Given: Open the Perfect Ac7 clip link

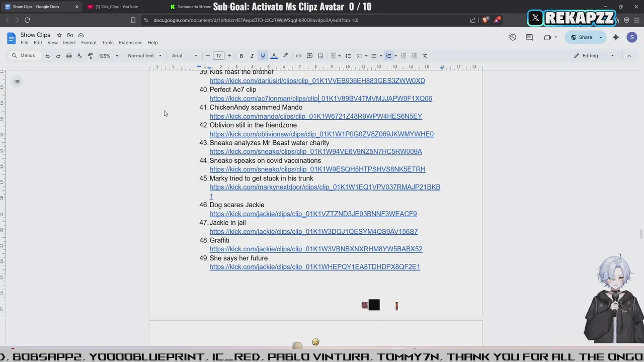Looking at the screenshot, I should (x=321, y=99).
